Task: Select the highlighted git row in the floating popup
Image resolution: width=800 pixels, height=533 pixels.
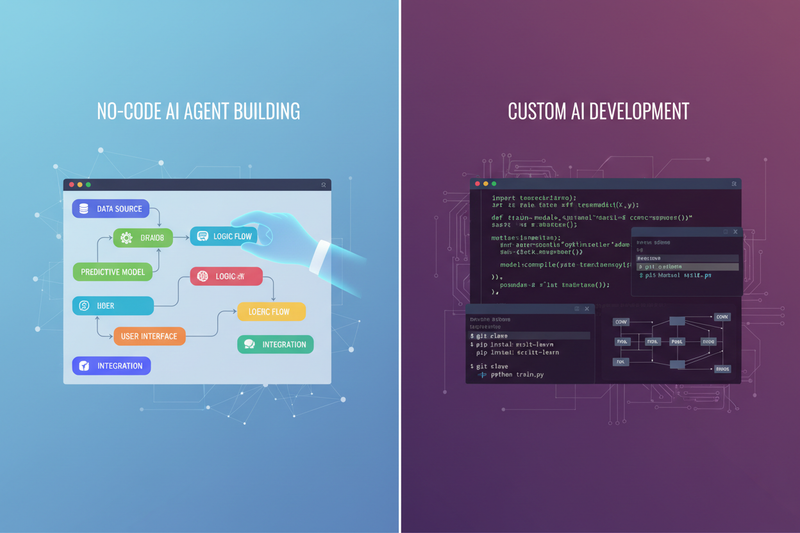Action: coord(687,267)
